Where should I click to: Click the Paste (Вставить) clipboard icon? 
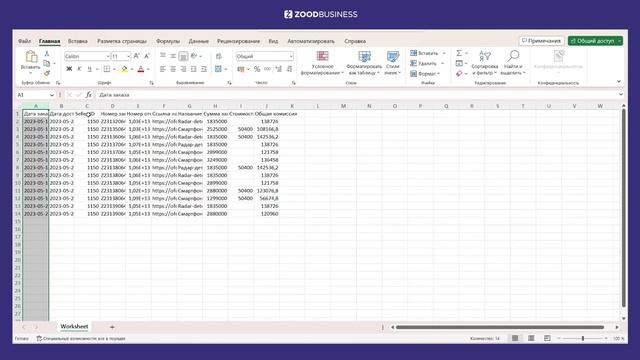(31, 56)
